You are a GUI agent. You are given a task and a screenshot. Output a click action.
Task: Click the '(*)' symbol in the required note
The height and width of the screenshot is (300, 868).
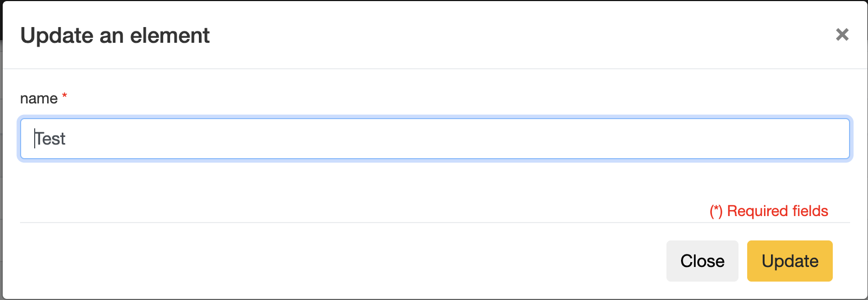pyautogui.click(x=716, y=211)
